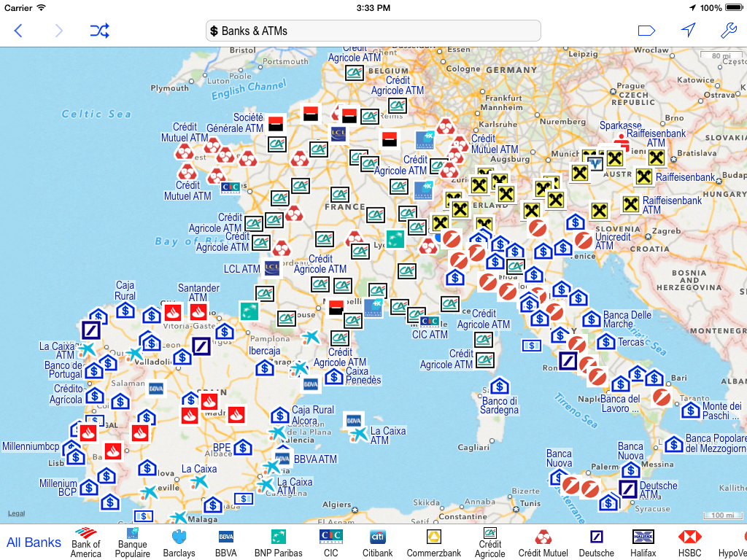This screenshot has height=560, width=747.
Task: Tap the Société Générale ATM label
Action: 235,122
